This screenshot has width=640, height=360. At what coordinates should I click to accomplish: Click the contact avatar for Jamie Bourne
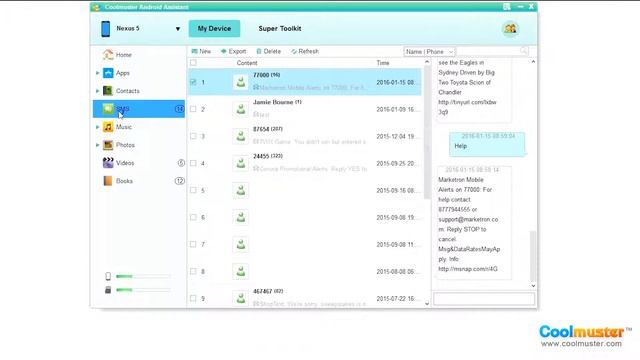241,109
